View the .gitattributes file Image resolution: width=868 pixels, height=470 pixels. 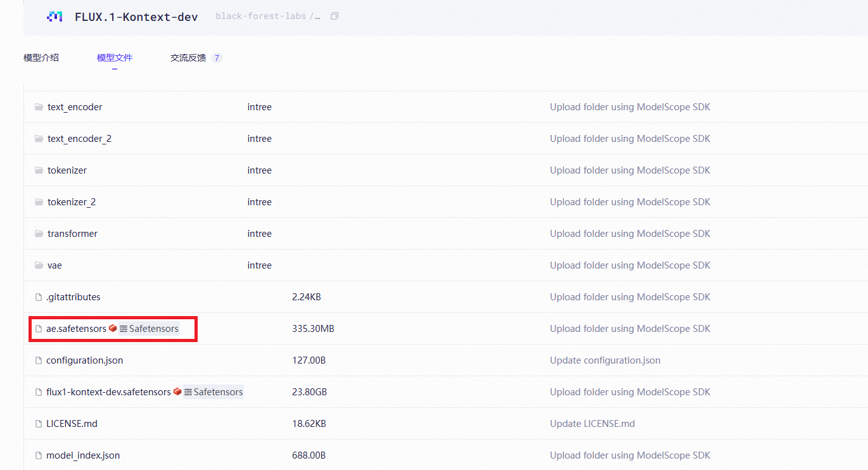tap(73, 297)
